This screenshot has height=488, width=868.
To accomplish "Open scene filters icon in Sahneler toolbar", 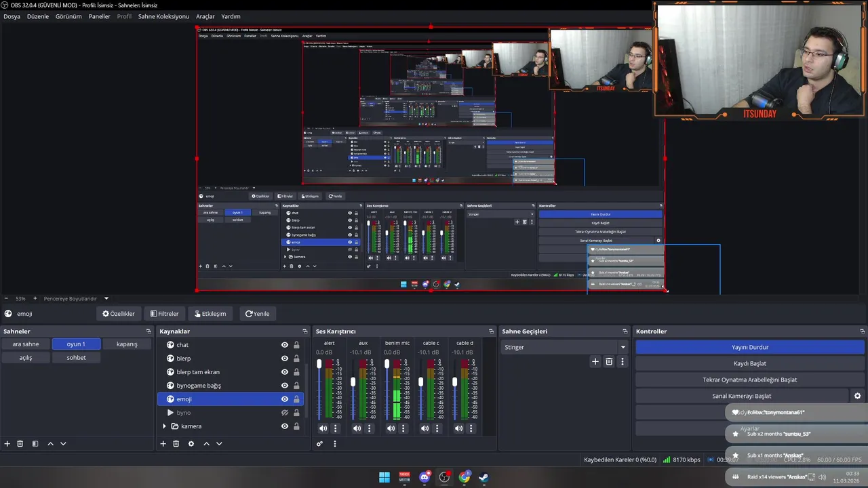I will (x=35, y=444).
